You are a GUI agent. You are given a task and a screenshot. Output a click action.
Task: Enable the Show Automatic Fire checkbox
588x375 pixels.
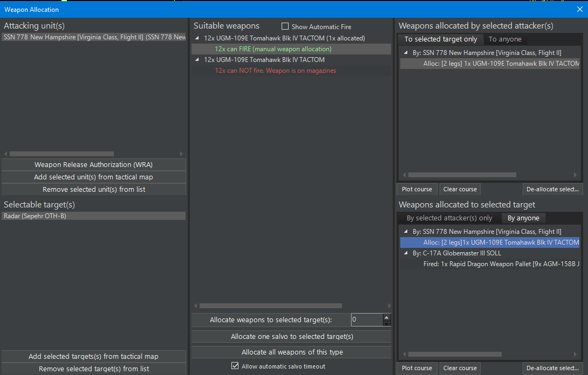click(285, 26)
